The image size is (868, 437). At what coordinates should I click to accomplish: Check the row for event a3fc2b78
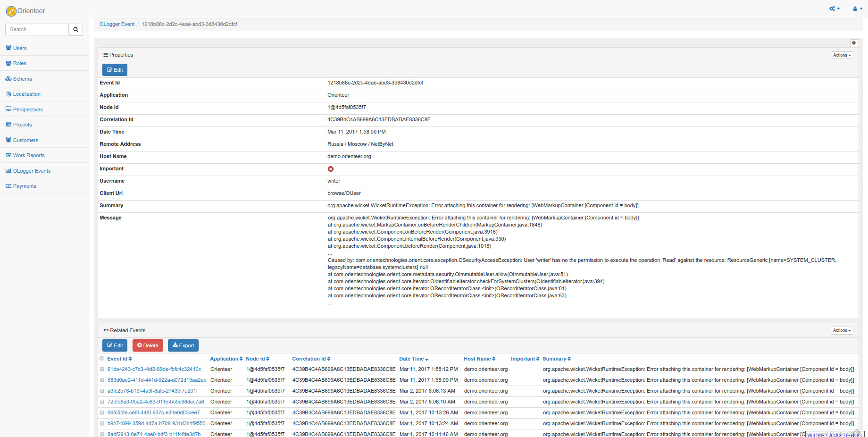102,391
